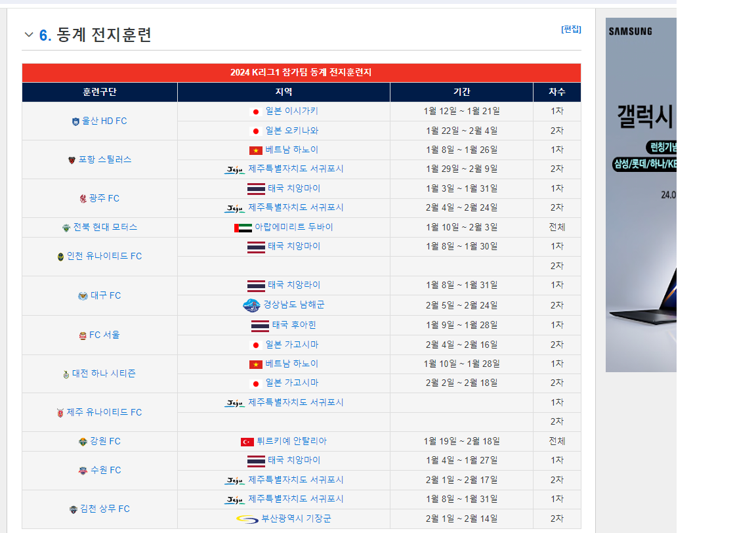Select the date cell 1월 12일 ~ 1월 21일
Viewport: 756px width, 533px height.
pos(461,112)
